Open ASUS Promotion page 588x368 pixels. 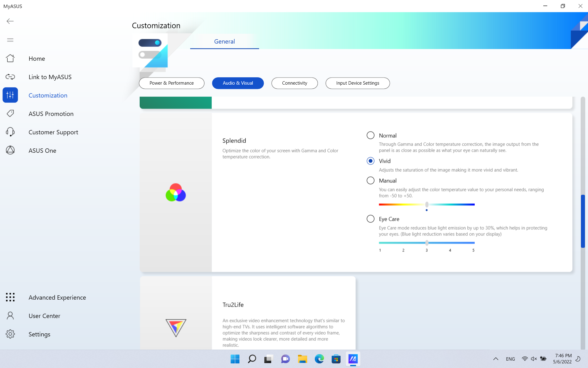51,114
